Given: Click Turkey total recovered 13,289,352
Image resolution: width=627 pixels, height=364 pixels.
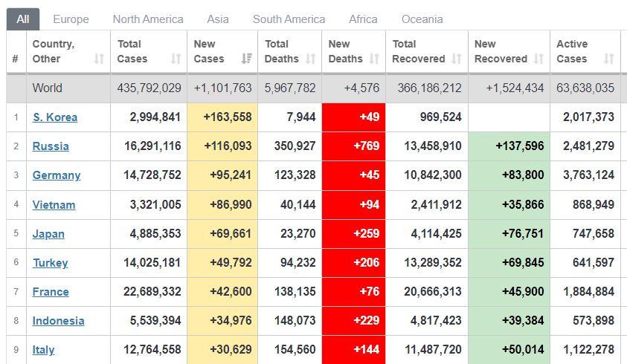Looking at the screenshot, I should [433, 262].
